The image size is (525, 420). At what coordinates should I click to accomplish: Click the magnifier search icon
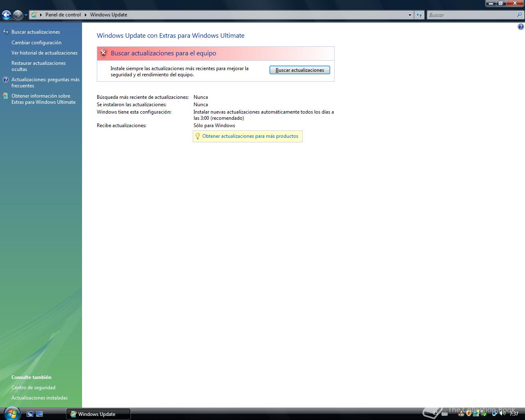(520, 15)
